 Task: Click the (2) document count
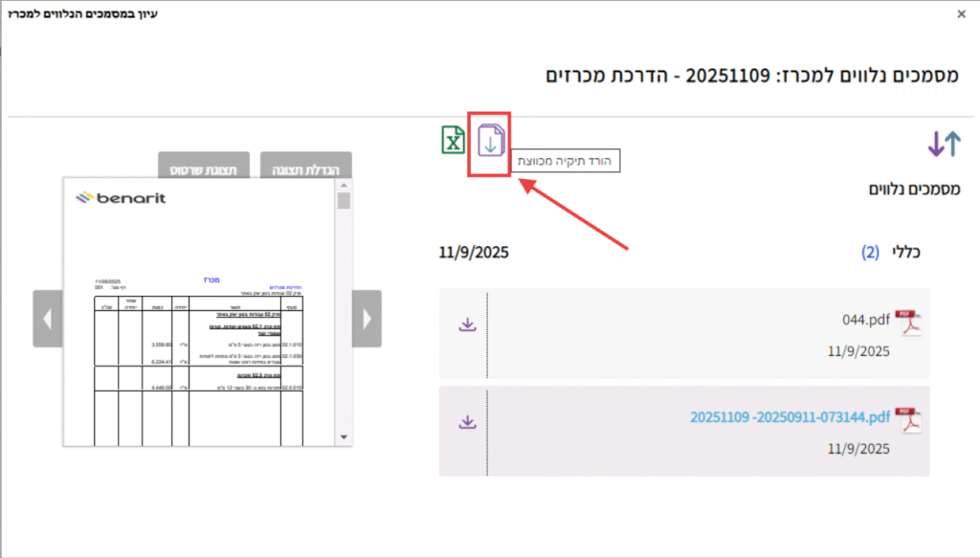coord(869,253)
